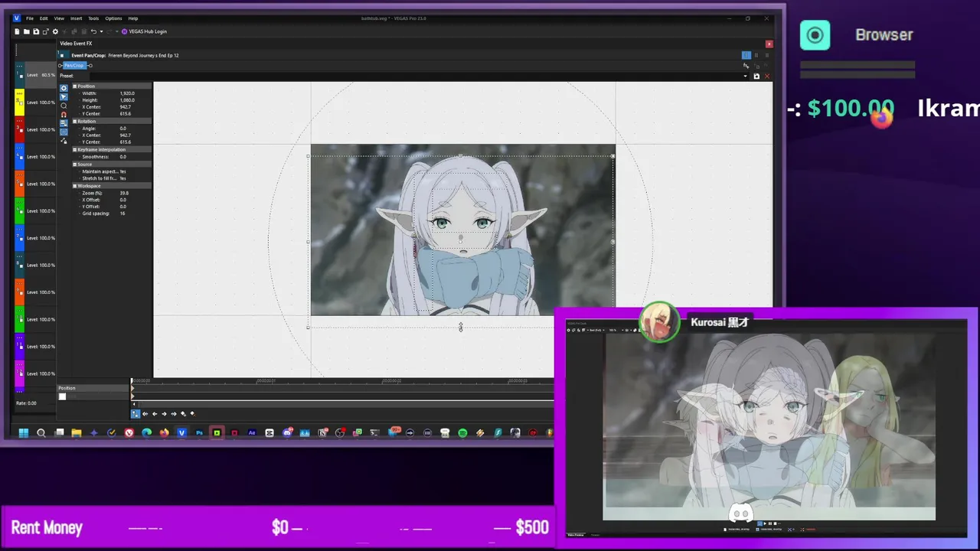Viewport: 980px width, 551px height.
Task: Click the Undo arrow icon
Action: point(93,31)
